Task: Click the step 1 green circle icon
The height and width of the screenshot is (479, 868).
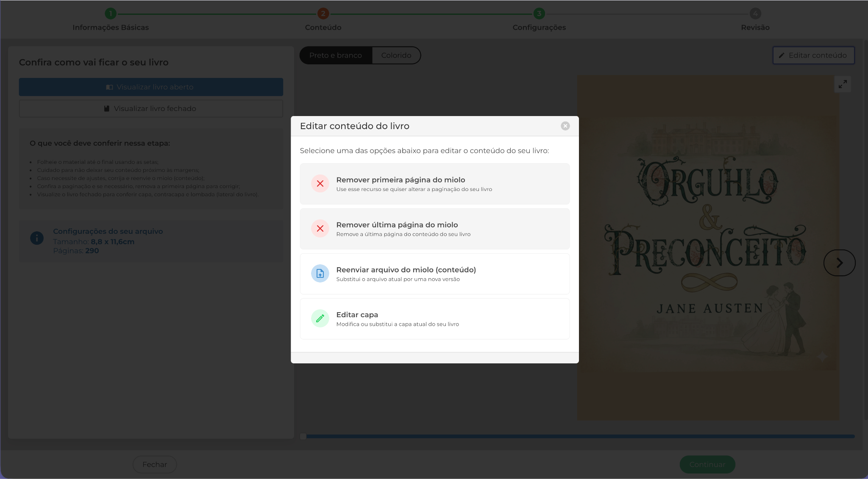Action: [111, 14]
